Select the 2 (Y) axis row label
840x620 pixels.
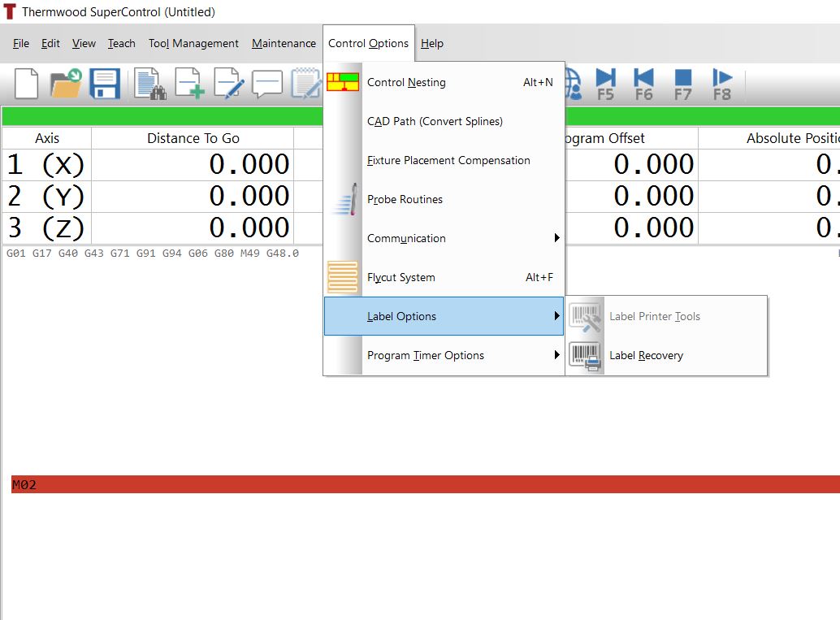[46, 196]
